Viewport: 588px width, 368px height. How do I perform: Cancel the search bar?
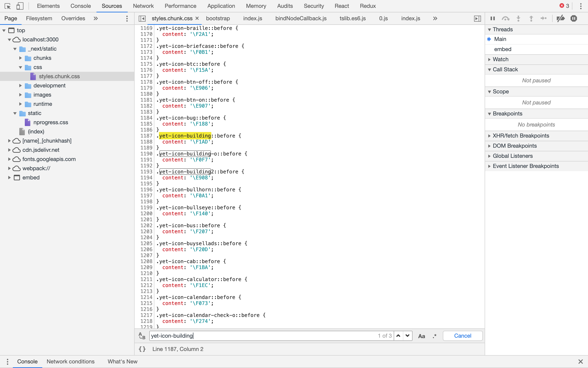point(463,336)
